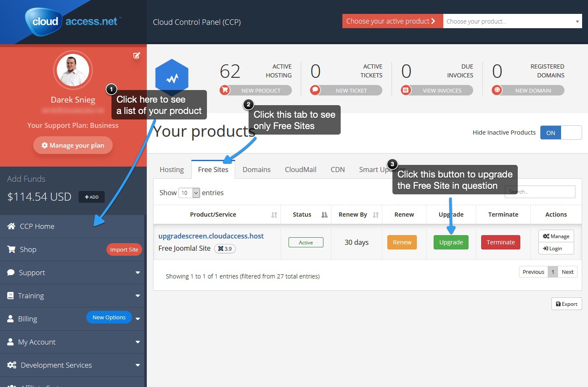Expand the Billing menu arrow

[x=138, y=319]
